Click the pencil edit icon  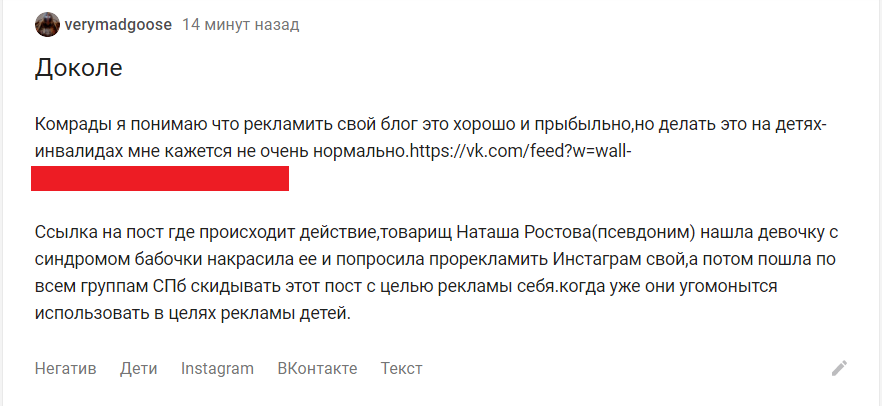tap(839, 368)
